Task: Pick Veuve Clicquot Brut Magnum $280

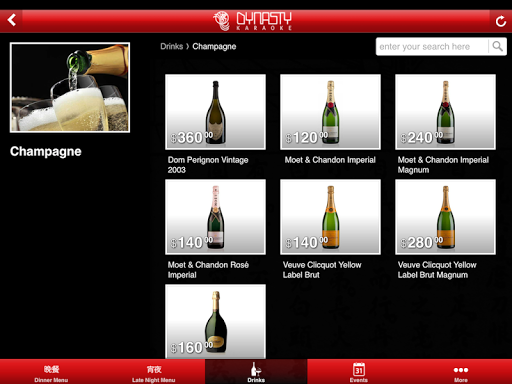Action: 445,217
